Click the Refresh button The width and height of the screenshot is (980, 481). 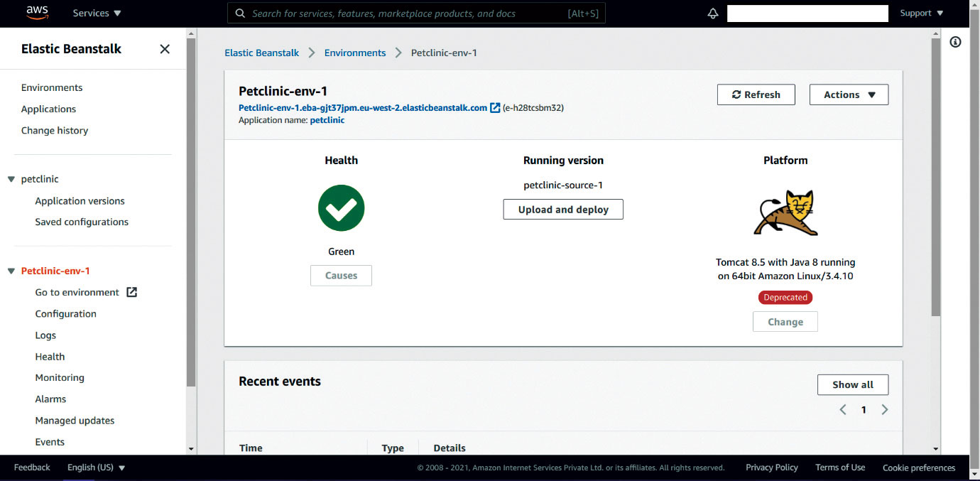[x=756, y=94]
